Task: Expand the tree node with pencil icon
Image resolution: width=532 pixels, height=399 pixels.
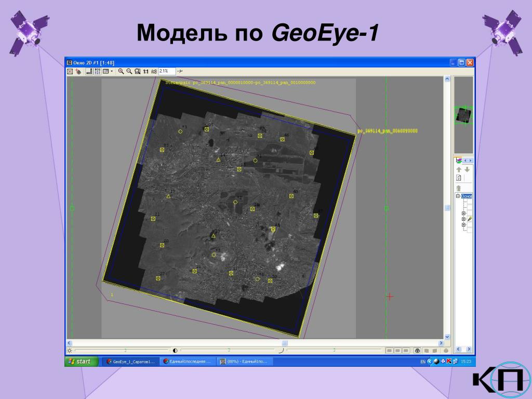Action: click(x=463, y=219)
